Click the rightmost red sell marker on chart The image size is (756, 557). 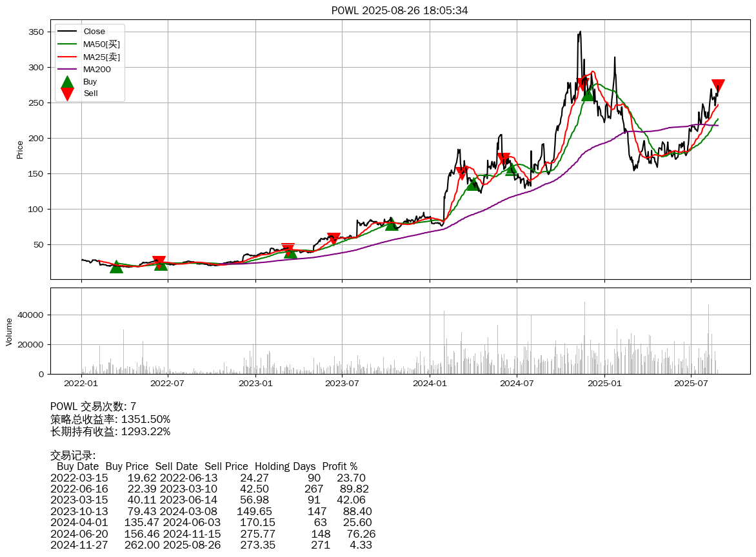click(718, 86)
